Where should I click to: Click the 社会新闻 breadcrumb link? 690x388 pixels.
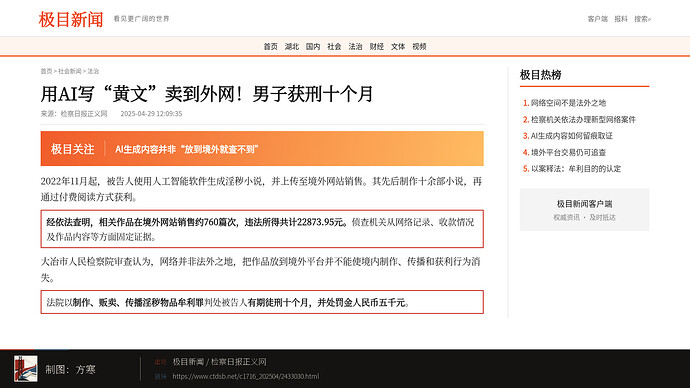[x=70, y=71]
